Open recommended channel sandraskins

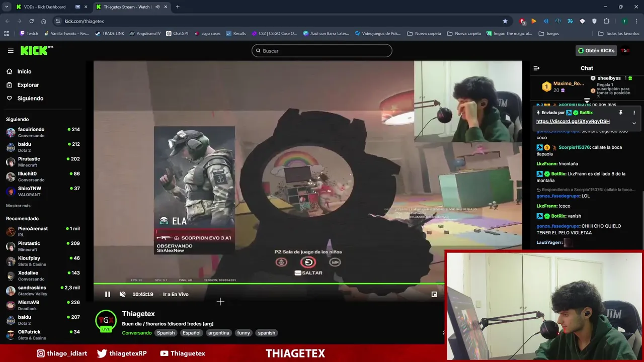pos(43,291)
